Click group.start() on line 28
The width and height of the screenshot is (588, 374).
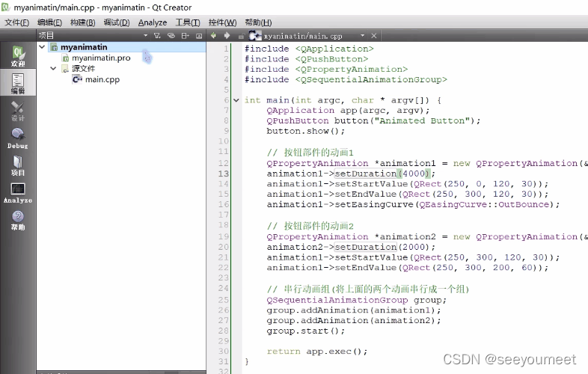(x=305, y=331)
